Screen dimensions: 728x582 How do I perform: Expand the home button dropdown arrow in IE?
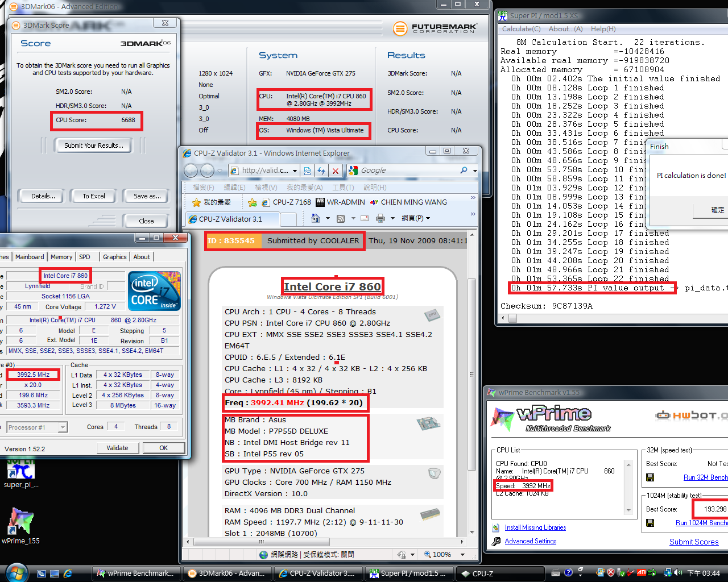tap(328, 218)
